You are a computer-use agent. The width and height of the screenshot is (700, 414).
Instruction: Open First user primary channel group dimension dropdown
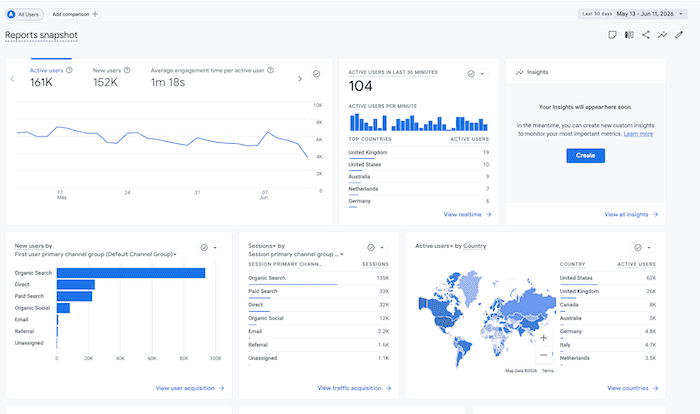(x=96, y=254)
